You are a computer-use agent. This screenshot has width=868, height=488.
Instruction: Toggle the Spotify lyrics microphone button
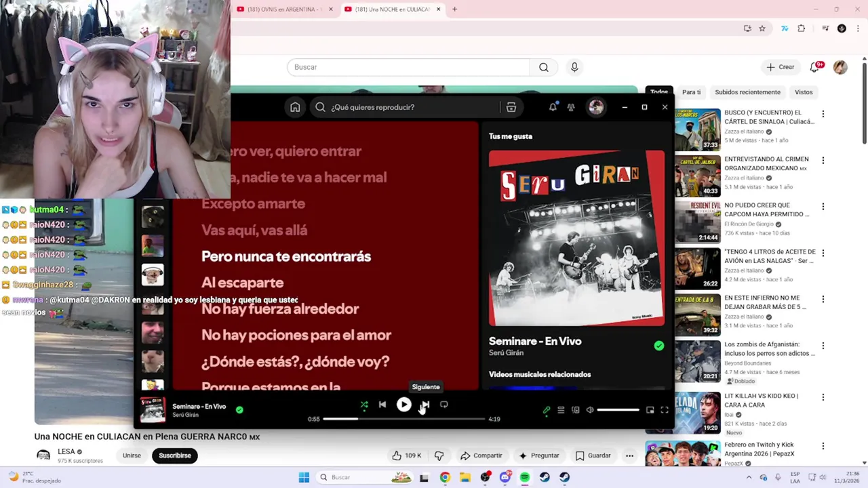click(547, 410)
